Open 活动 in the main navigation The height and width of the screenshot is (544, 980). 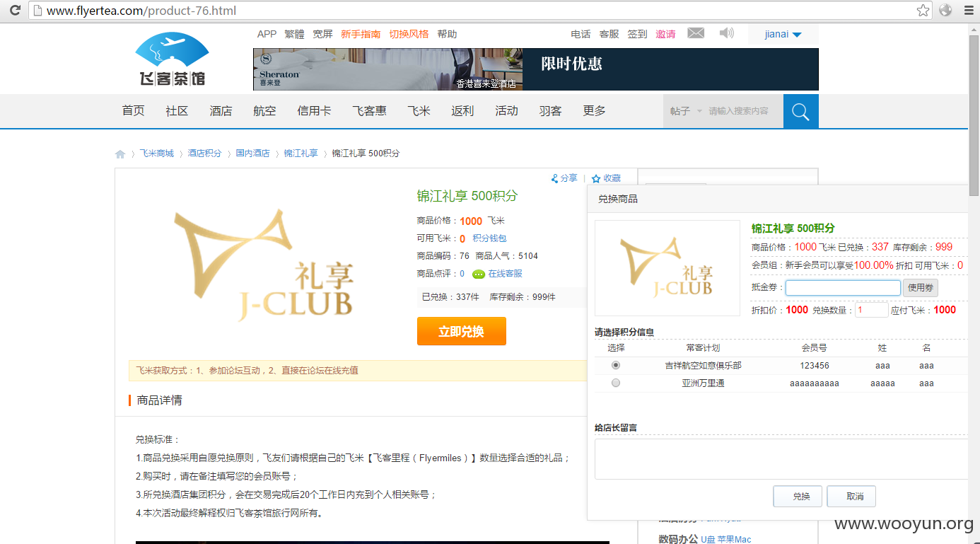pyautogui.click(x=506, y=111)
